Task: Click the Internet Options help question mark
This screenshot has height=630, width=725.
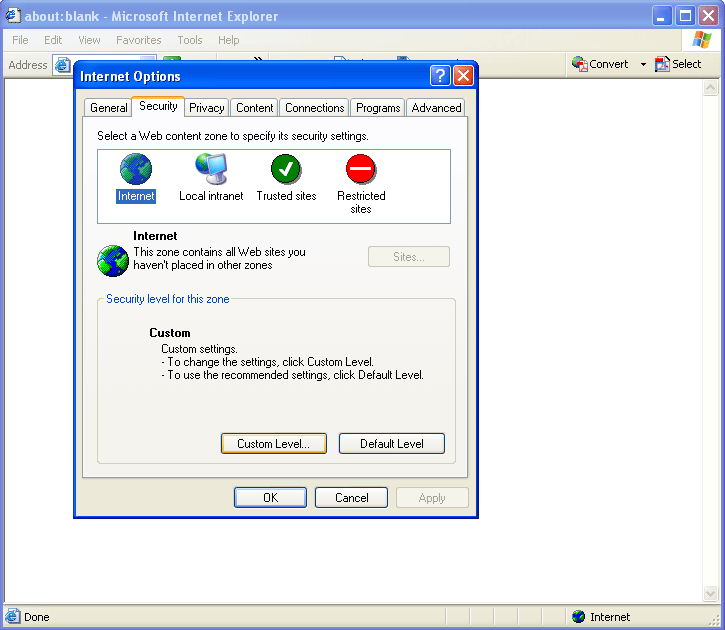Action: pos(440,76)
